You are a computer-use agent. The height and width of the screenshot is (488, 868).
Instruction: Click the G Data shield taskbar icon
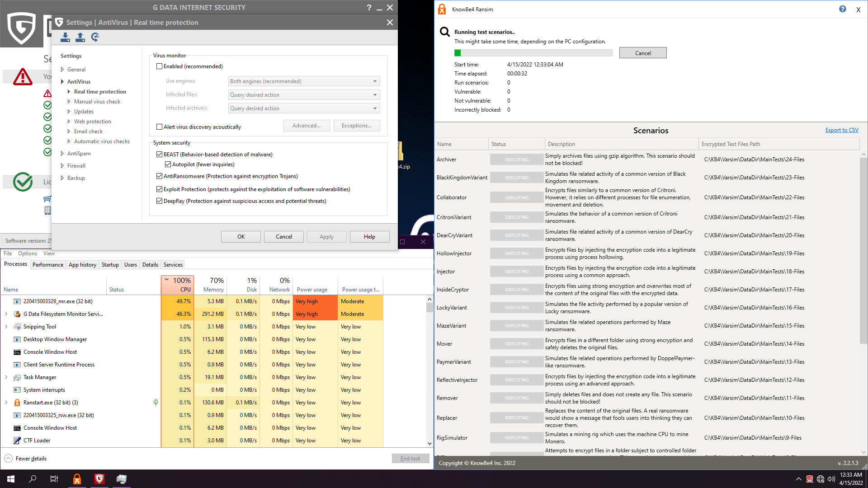click(99, 479)
